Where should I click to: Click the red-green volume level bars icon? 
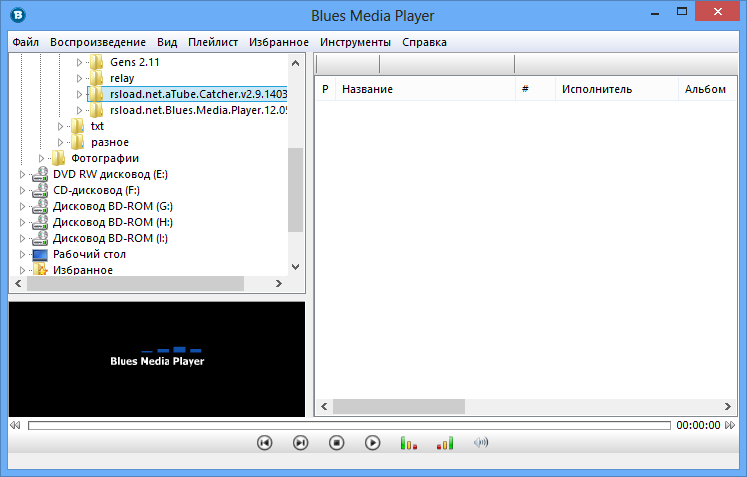click(445, 443)
